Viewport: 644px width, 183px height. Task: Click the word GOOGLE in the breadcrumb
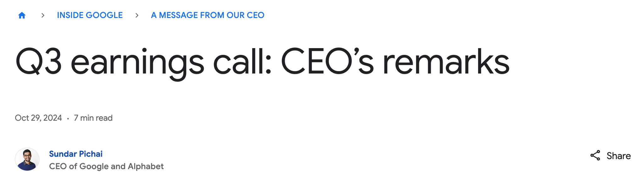coord(104,15)
